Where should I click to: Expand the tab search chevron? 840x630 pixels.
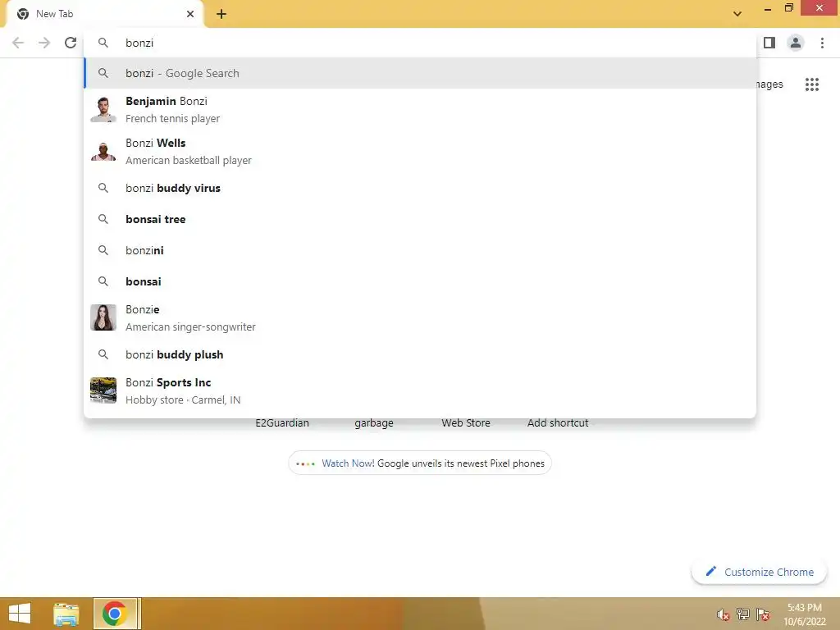737,14
